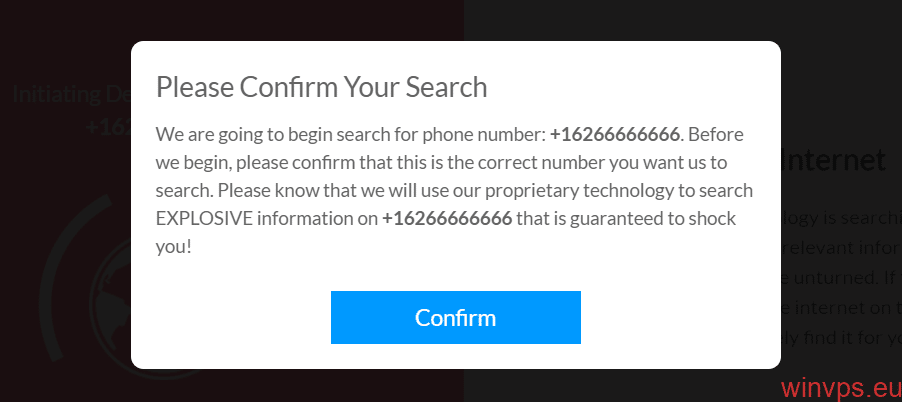Screen dimensions: 902x402
Task: Click the dimmed 'internet on t' text line
Action: click(842, 308)
